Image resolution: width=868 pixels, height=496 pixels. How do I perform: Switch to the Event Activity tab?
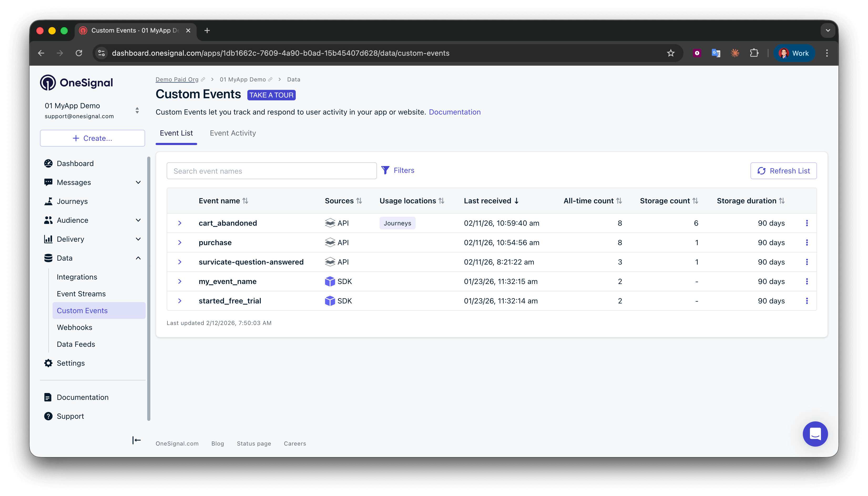click(x=233, y=133)
